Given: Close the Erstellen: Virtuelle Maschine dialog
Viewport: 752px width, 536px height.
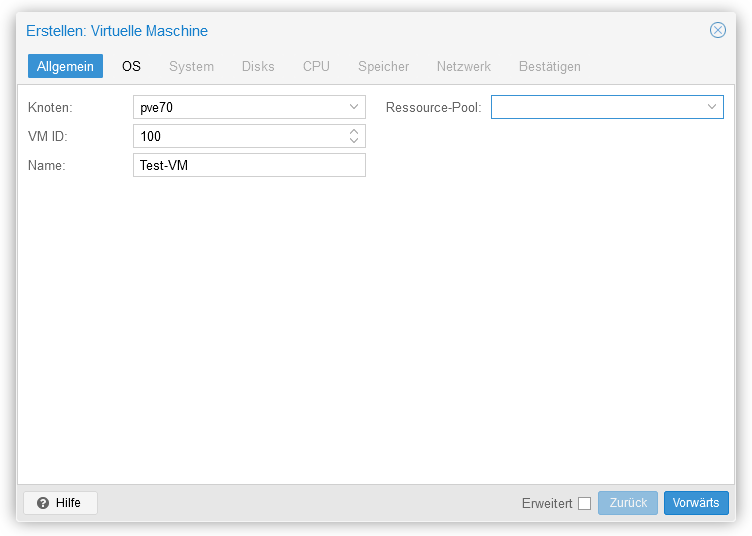Looking at the screenshot, I should 717,30.
